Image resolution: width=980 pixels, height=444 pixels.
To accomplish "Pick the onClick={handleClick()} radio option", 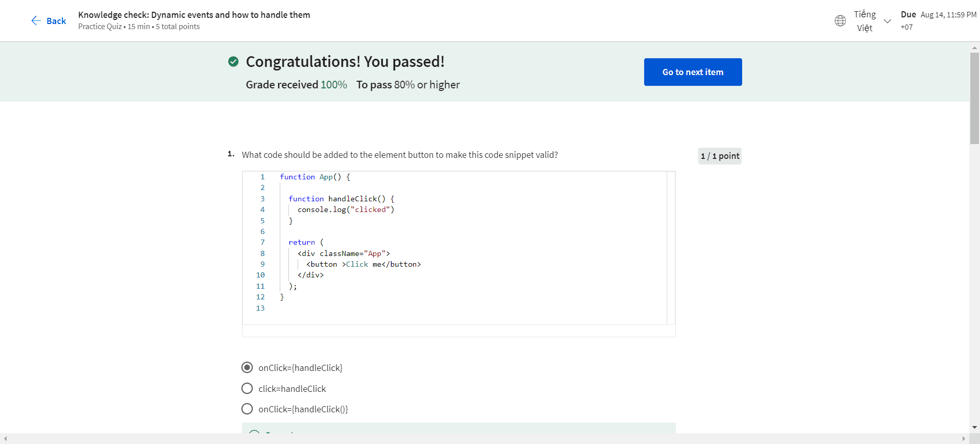I will point(247,409).
